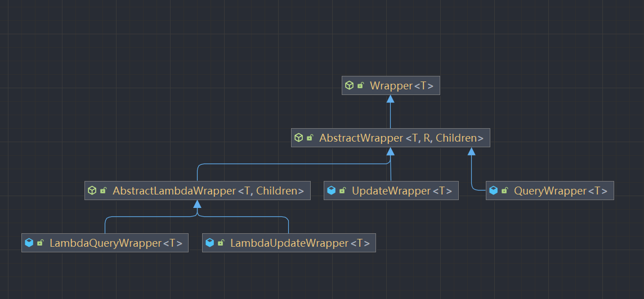Click the inheritance arrowhead pointing into Wrapper<T>
This screenshot has width=644, height=299.
click(390, 99)
